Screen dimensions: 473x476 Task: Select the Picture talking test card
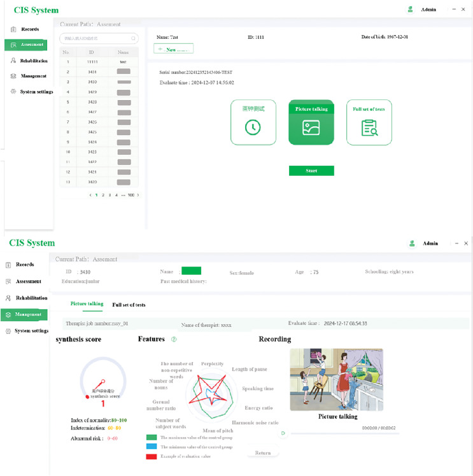coord(311,122)
